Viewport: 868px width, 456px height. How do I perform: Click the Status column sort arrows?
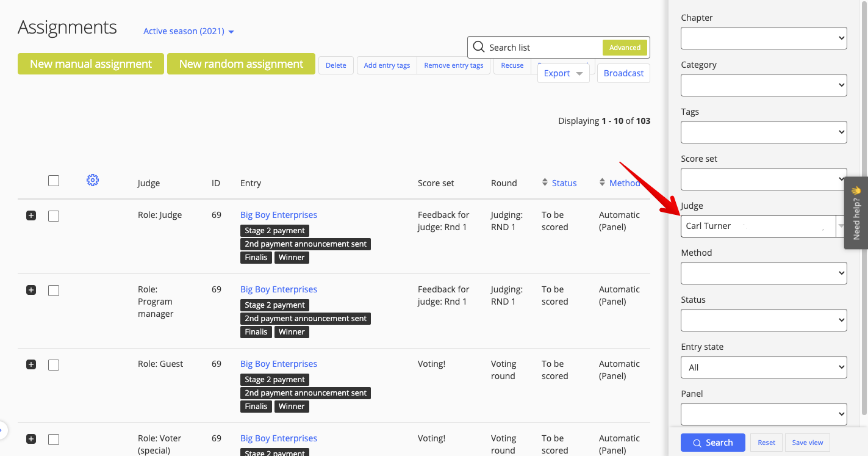tap(545, 183)
